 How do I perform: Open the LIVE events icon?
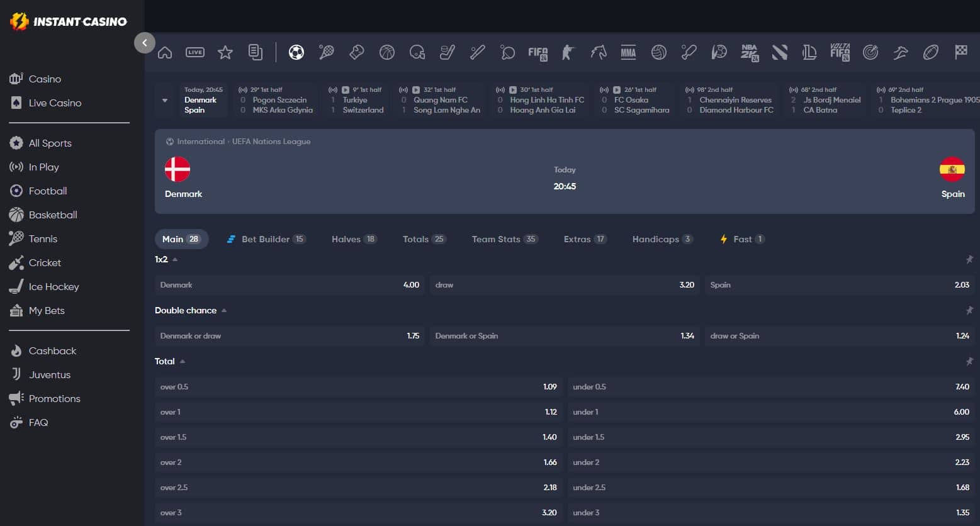pyautogui.click(x=195, y=52)
